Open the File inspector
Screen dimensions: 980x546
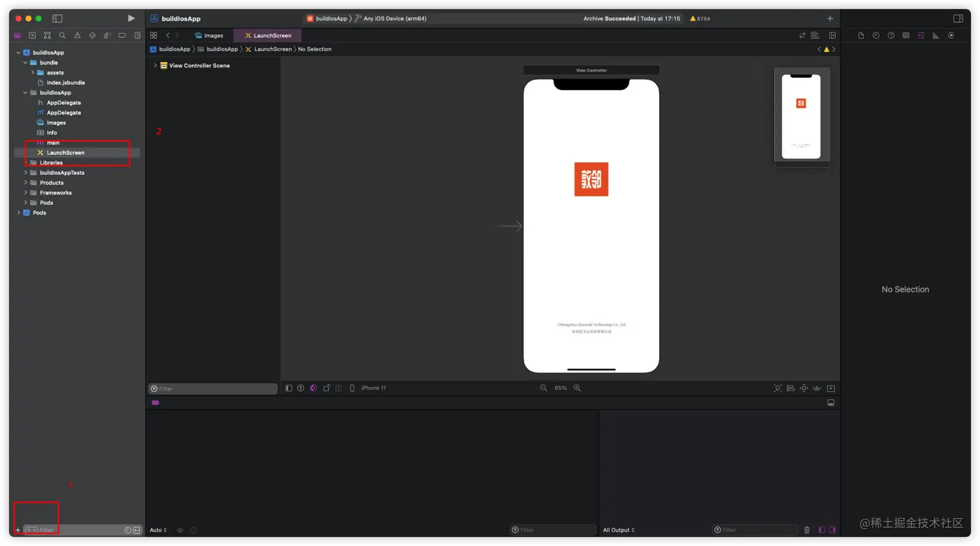[x=861, y=36]
